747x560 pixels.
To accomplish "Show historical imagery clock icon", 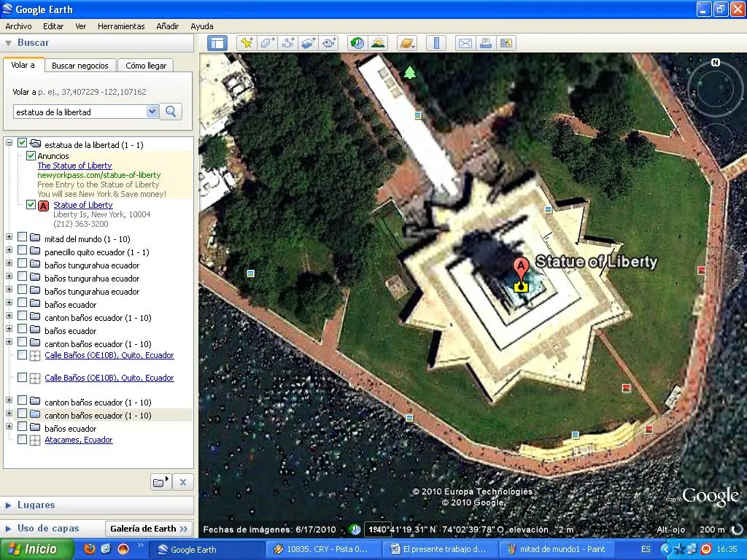I will (357, 43).
